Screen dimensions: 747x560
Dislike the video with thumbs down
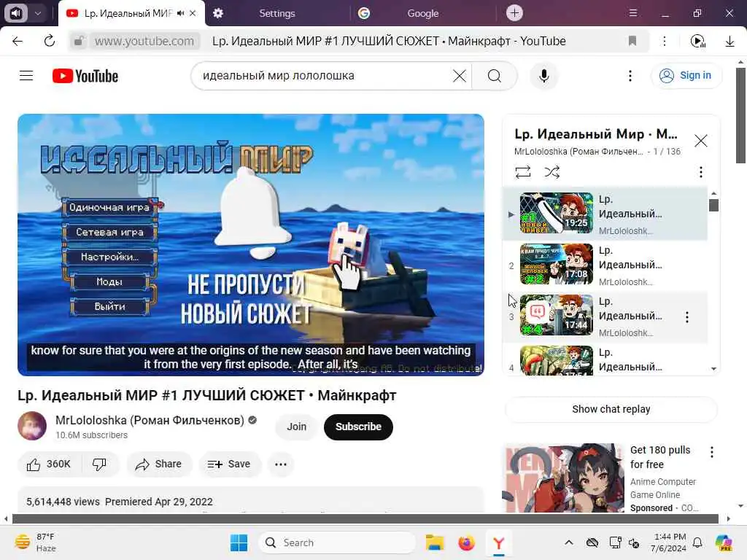click(99, 464)
